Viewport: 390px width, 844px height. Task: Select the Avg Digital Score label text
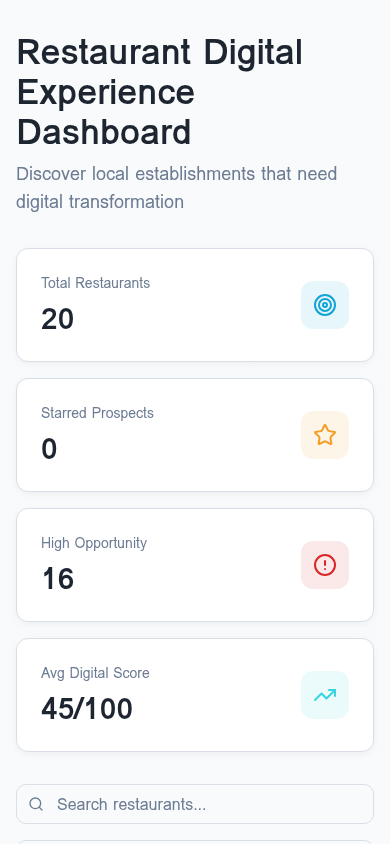[x=95, y=673]
